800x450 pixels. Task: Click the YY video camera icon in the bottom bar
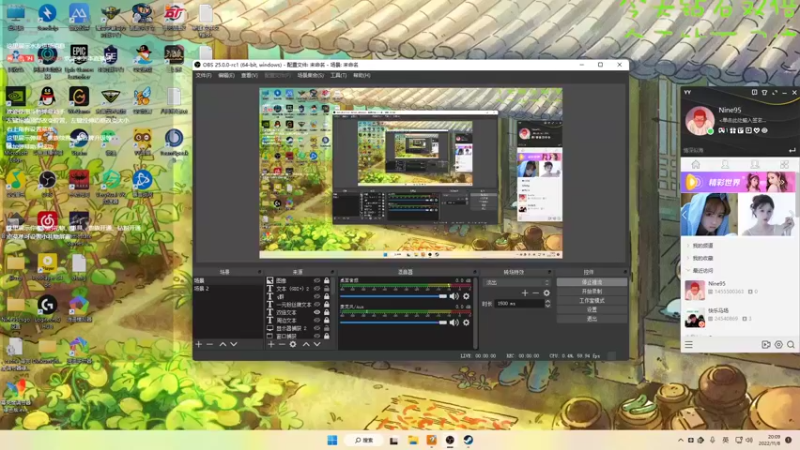[x=766, y=345]
